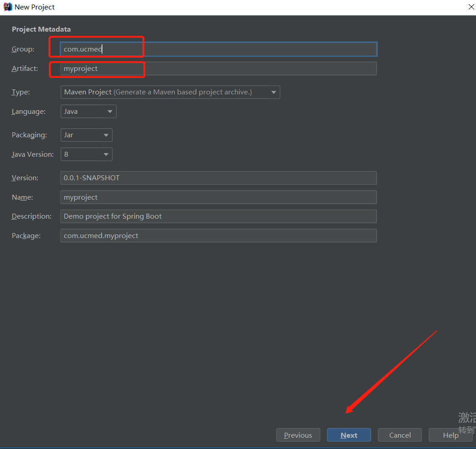
Task: Open the Language dropdown showing Java
Action: click(x=89, y=112)
